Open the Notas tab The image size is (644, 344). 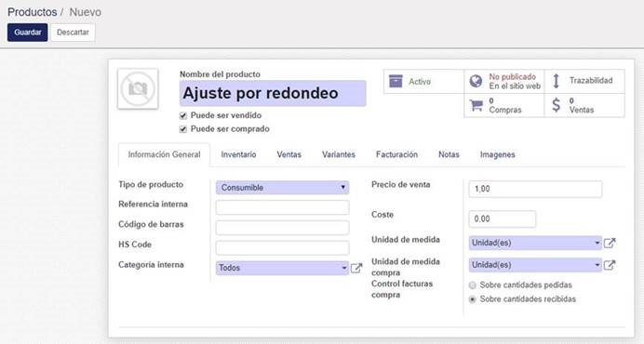click(449, 154)
